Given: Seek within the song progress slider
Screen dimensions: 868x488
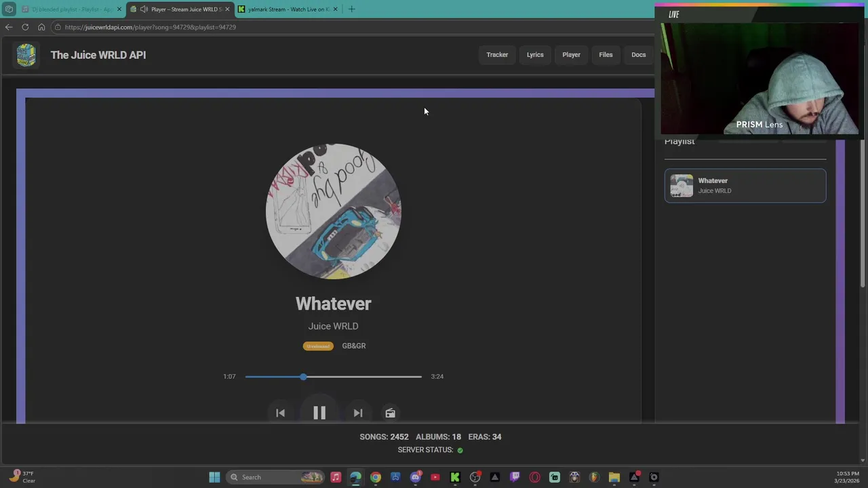Looking at the screenshot, I should coord(333,376).
